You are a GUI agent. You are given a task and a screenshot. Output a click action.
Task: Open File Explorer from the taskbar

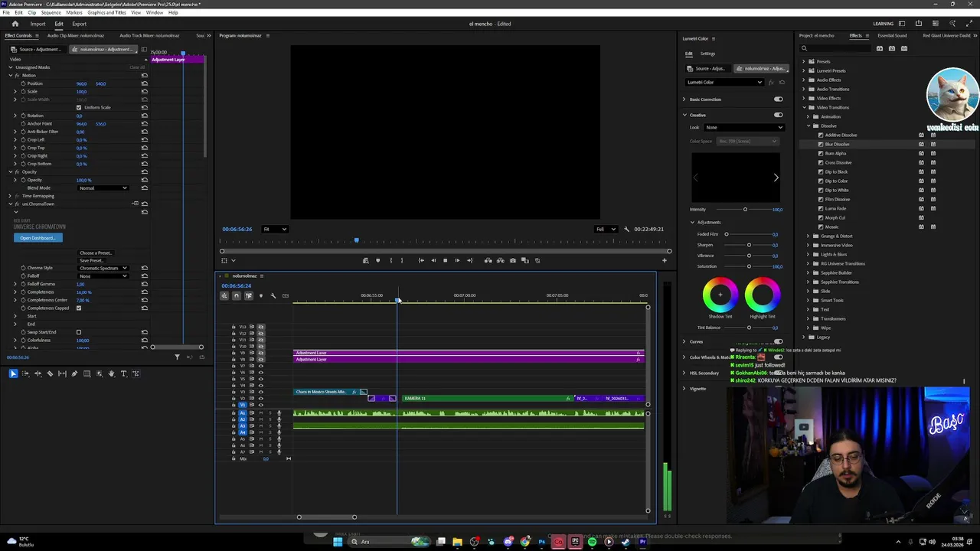click(x=457, y=542)
